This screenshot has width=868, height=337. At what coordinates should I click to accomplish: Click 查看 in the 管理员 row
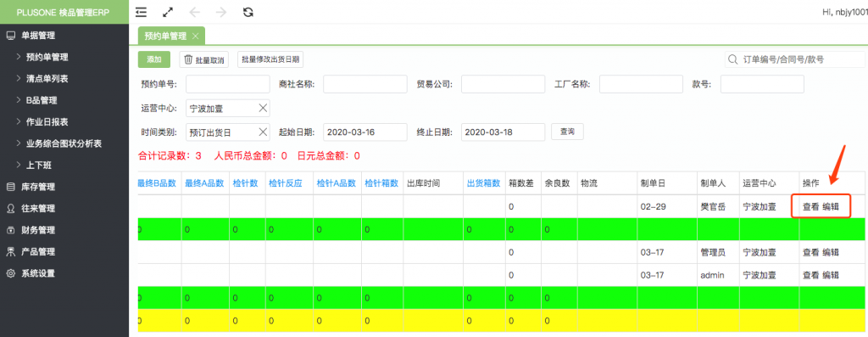[810, 253]
